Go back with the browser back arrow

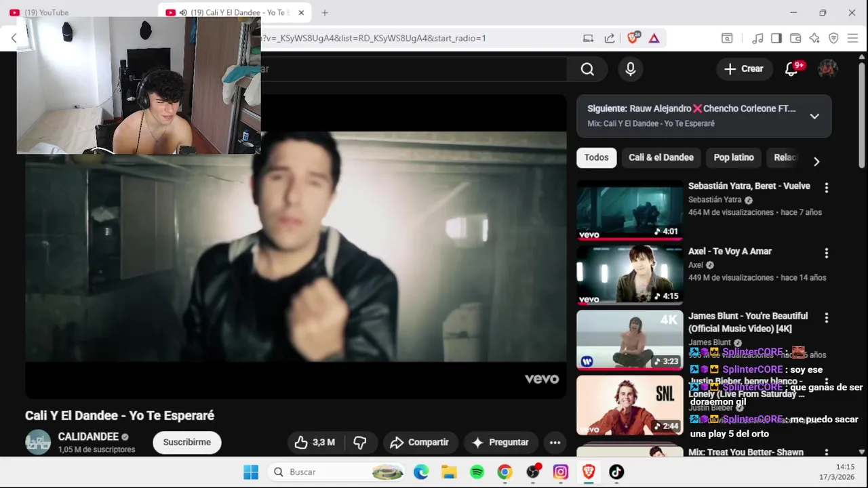pyautogui.click(x=14, y=39)
